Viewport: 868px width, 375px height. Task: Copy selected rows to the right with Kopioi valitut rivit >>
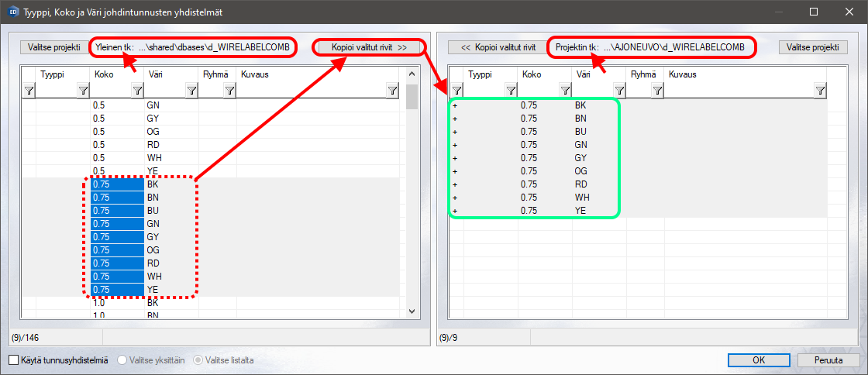(370, 47)
